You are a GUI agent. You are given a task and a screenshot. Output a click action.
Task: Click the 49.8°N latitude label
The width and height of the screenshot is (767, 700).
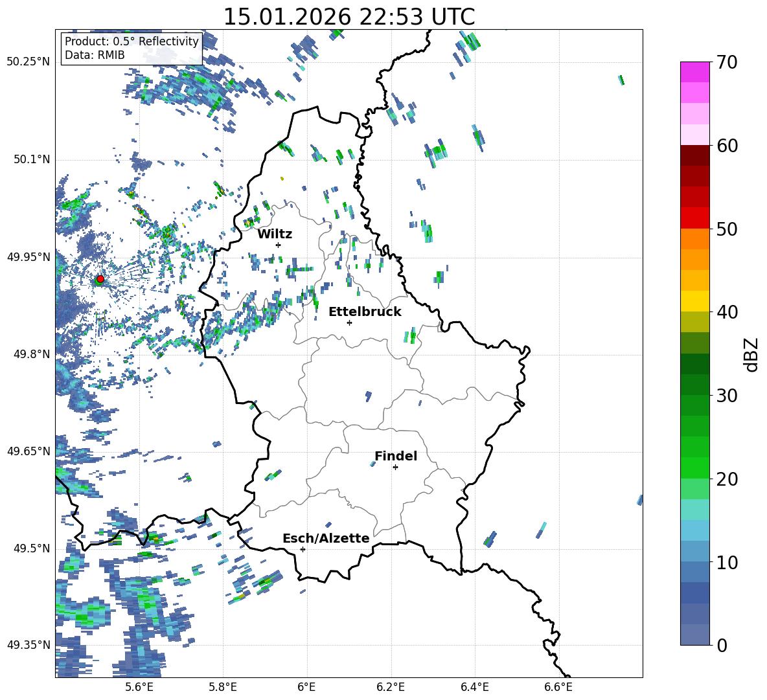(32, 354)
